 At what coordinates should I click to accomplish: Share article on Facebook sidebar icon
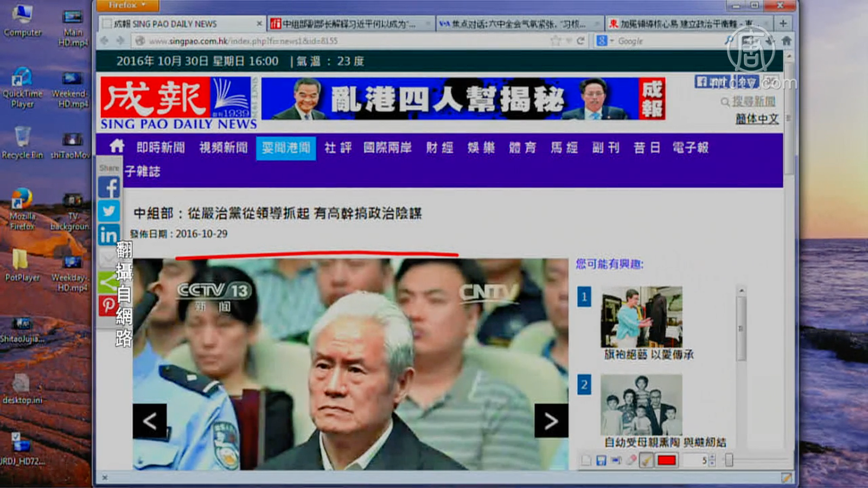(109, 188)
